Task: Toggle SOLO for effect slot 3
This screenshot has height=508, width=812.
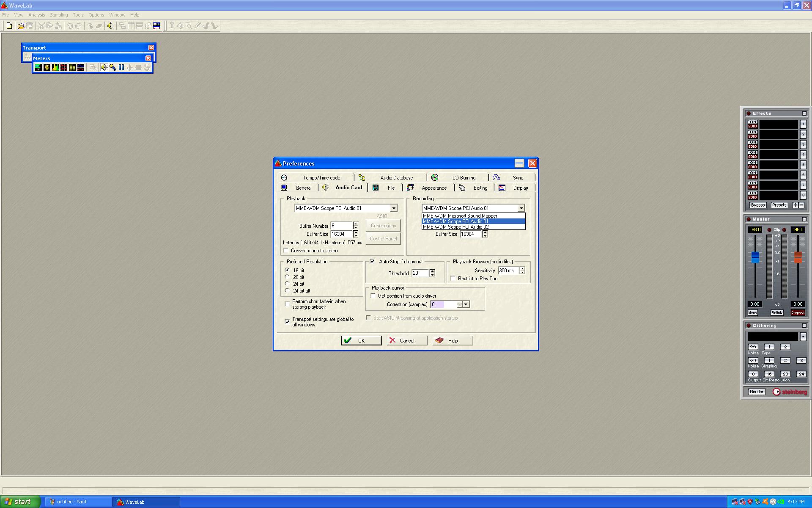Action: [x=753, y=146]
